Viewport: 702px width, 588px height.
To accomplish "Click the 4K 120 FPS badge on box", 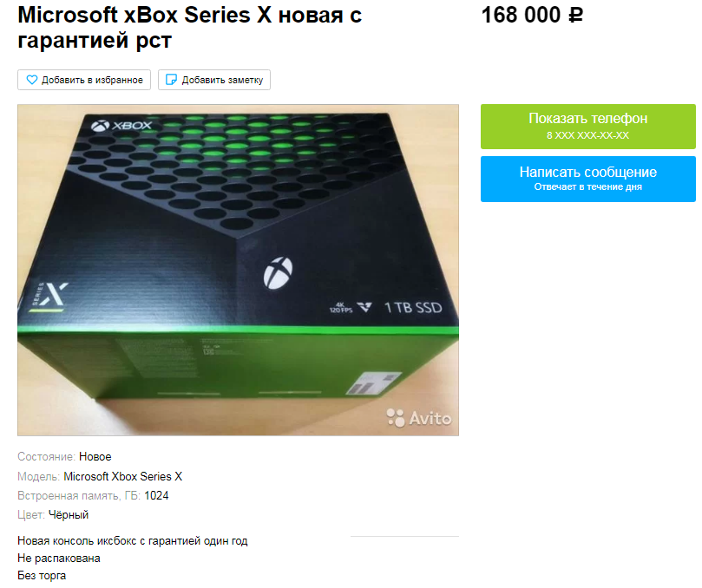I will (341, 307).
